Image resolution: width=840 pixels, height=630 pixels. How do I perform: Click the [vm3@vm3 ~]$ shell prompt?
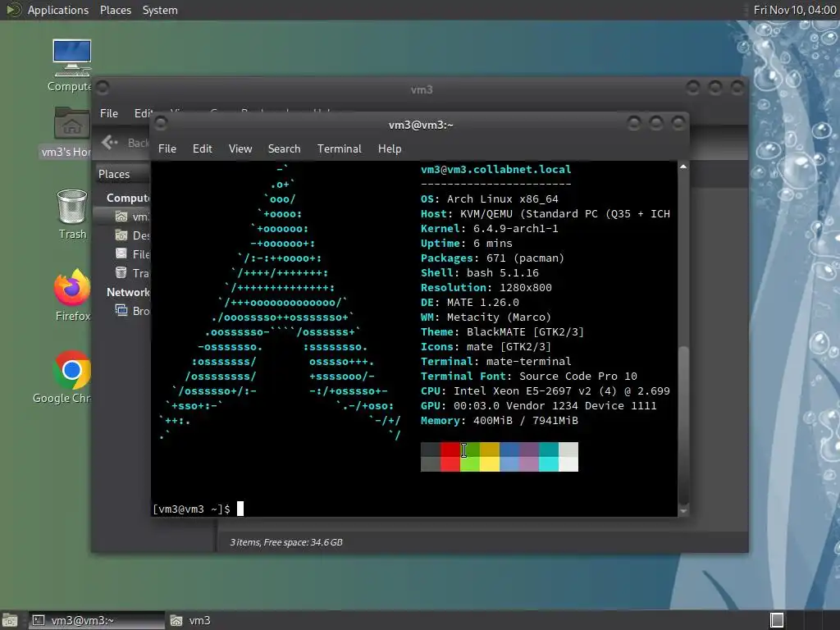(x=192, y=509)
